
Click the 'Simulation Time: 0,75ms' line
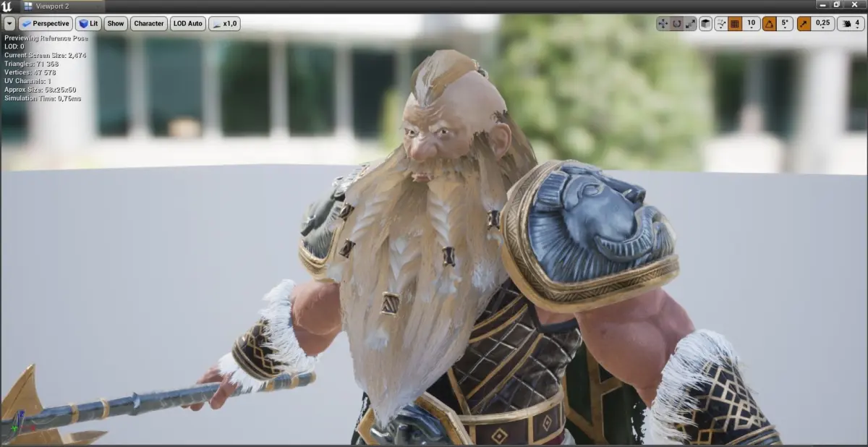pyautogui.click(x=42, y=98)
